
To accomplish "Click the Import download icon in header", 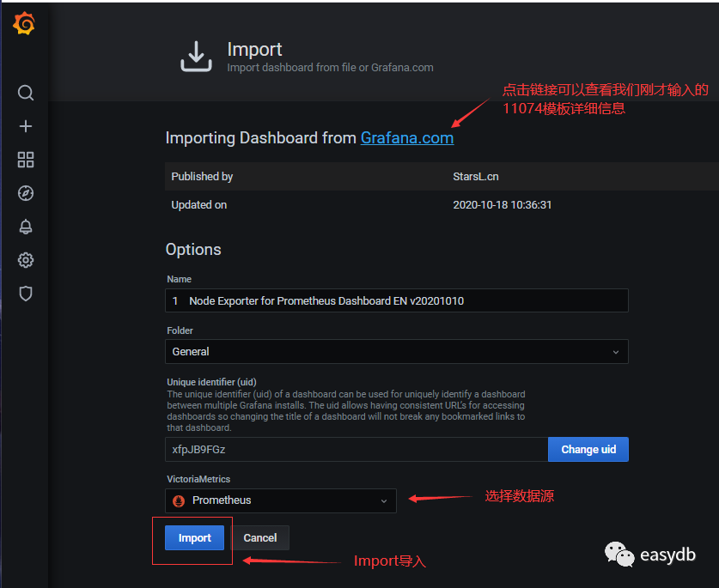I will tap(196, 57).
